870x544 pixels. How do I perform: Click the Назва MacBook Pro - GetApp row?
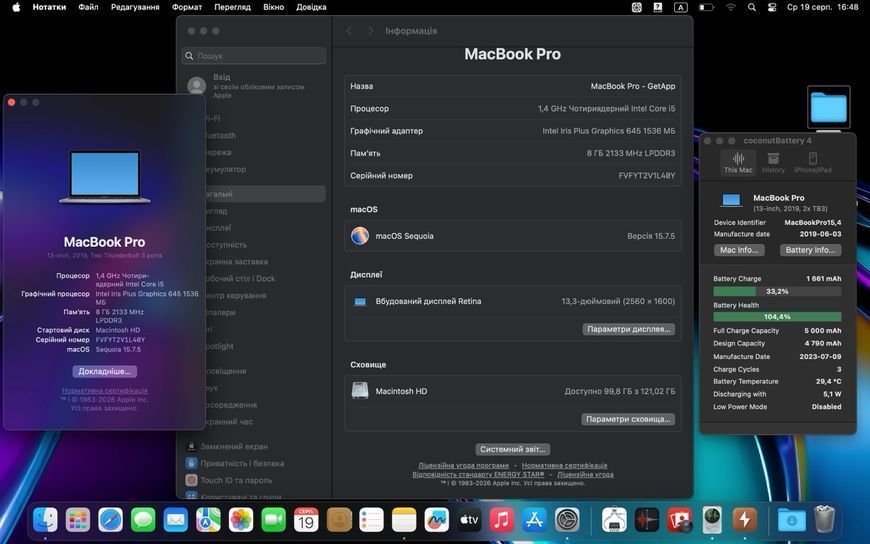click(x=513, y=86)
